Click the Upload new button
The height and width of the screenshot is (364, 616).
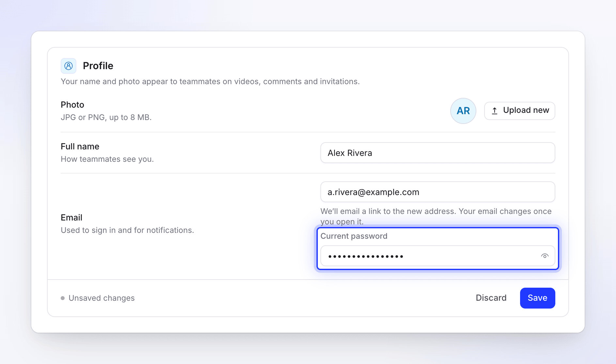pos(520,111)
